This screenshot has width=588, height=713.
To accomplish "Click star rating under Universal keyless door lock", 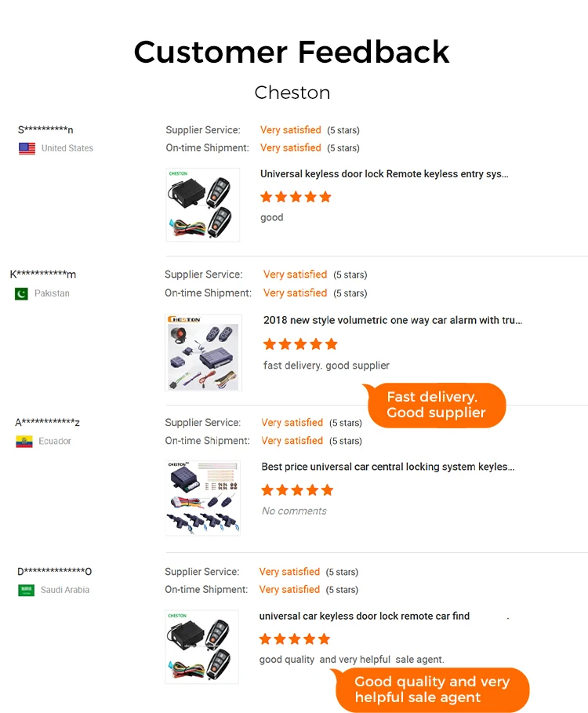I will click(x=296, y=197).
